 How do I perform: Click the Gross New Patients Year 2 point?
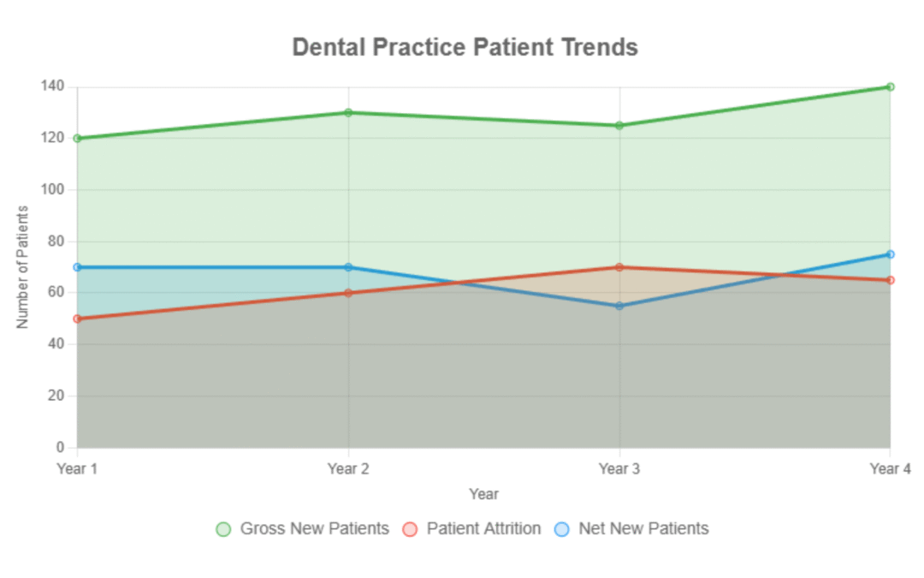pyautogui.click(x=348, y=113)
